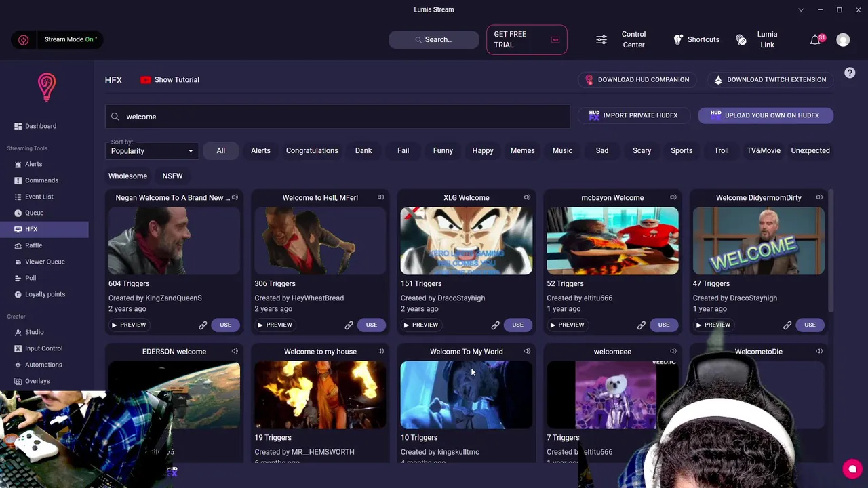Select the All category filter
868x488 pixels.
tap(221, 150)
